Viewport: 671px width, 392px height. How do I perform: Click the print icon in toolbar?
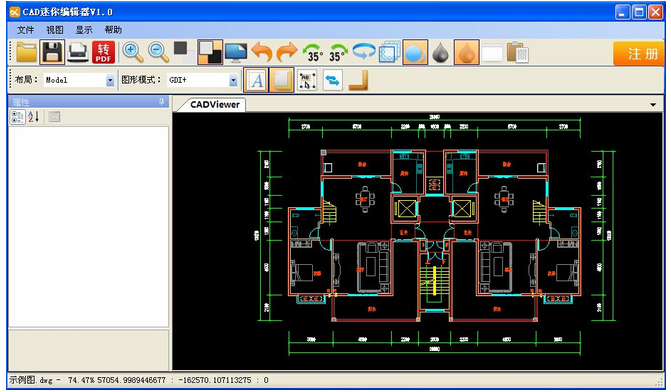point(78,52)
